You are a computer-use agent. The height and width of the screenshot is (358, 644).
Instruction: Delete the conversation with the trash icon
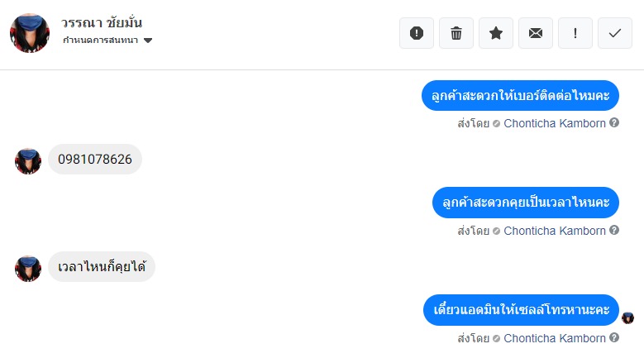(456, 33)
